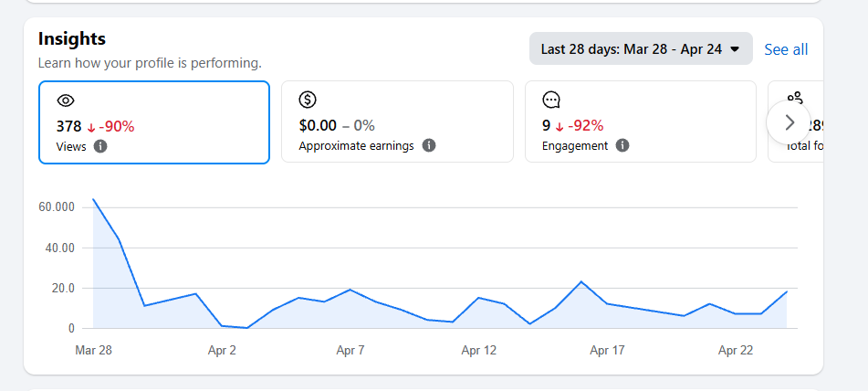The height and width of the screenshot is (391, 868).
Task: Open the Views info tooltip icon
Action: tap(100, 146)
